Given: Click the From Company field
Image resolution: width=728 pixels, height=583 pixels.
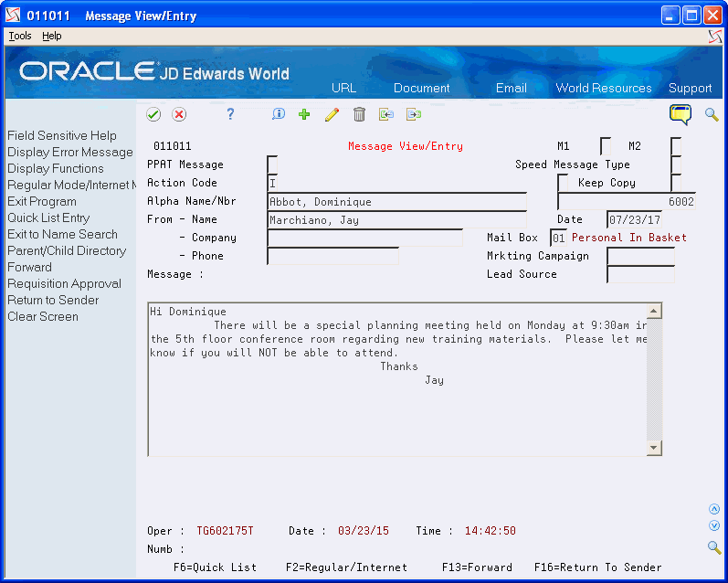Looking at the screenshot, I should [x=365, y=238].
